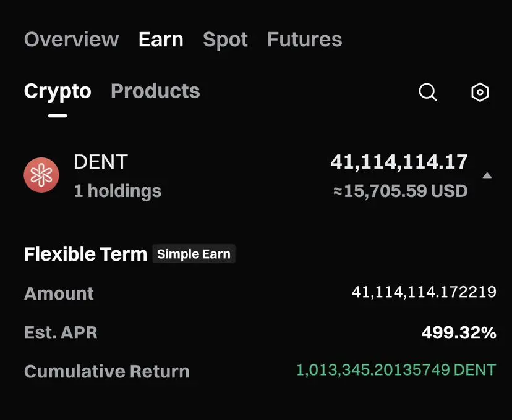Open the Futures tab
The image size is (512, 420).
coord(304,40)
